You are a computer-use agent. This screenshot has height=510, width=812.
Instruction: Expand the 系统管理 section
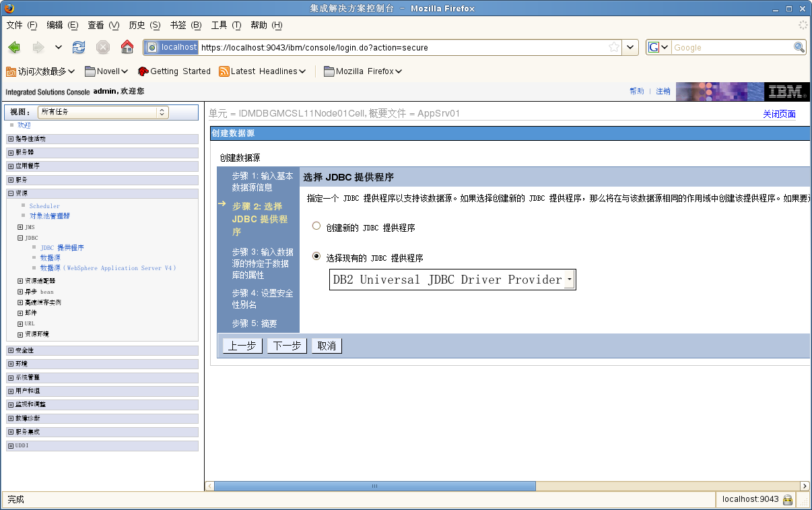pyautogui.click(x=11, y=377)
